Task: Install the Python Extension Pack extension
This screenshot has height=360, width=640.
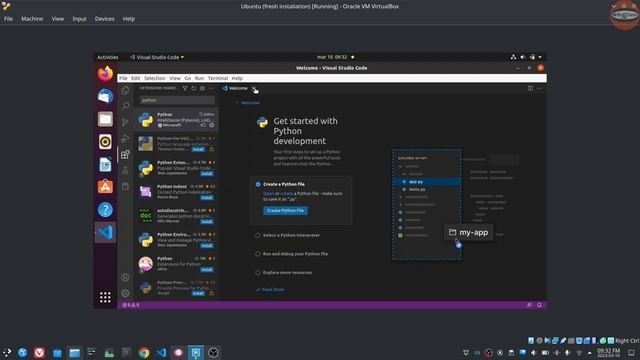Action: click(x=207, y=173)
